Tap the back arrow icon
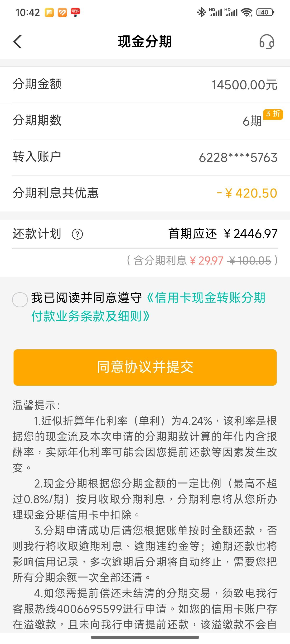The height and width of the screenshot is (644, 290). (x=18, y=42)
